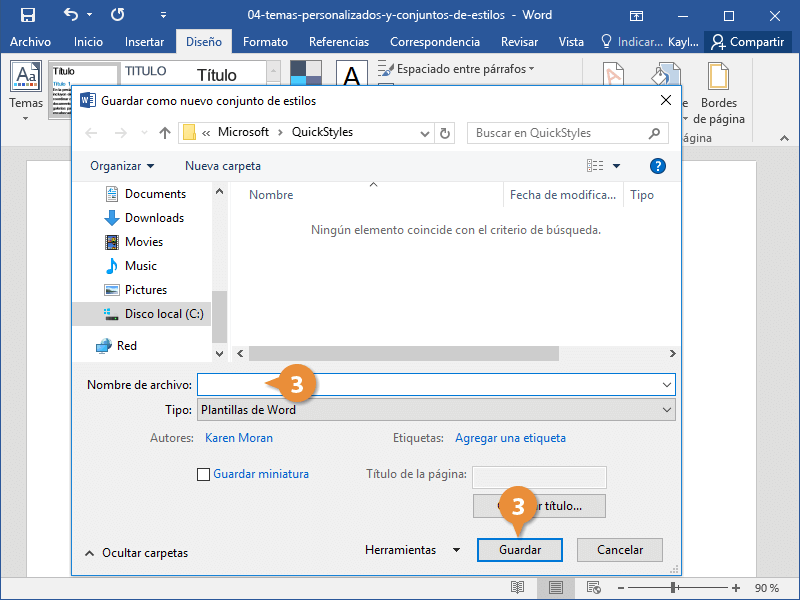Image resolution: width=800 pixels, height=600 pixels.
Task: Click the blue help question mark icon
Action: tap(658, 166)
